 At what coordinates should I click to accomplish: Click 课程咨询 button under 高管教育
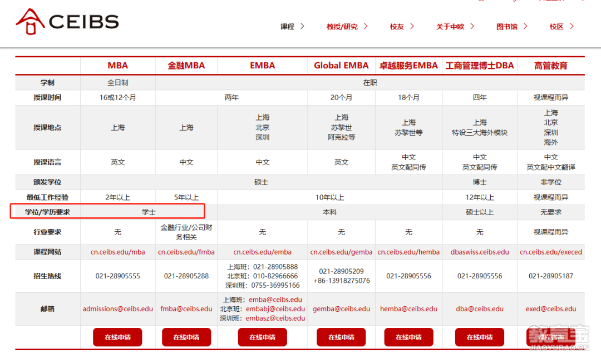[551, 337]
